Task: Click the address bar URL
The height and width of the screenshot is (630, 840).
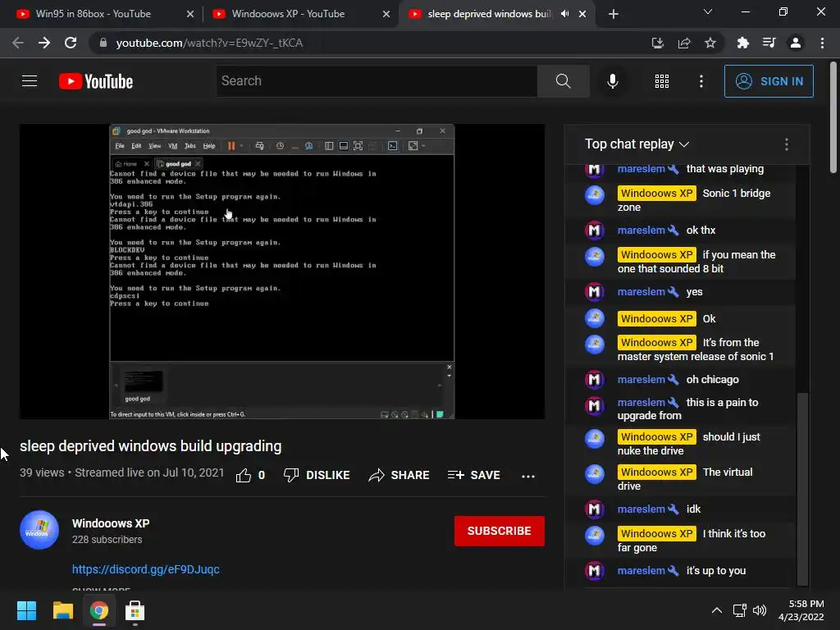Action: [x=209, y=43]
